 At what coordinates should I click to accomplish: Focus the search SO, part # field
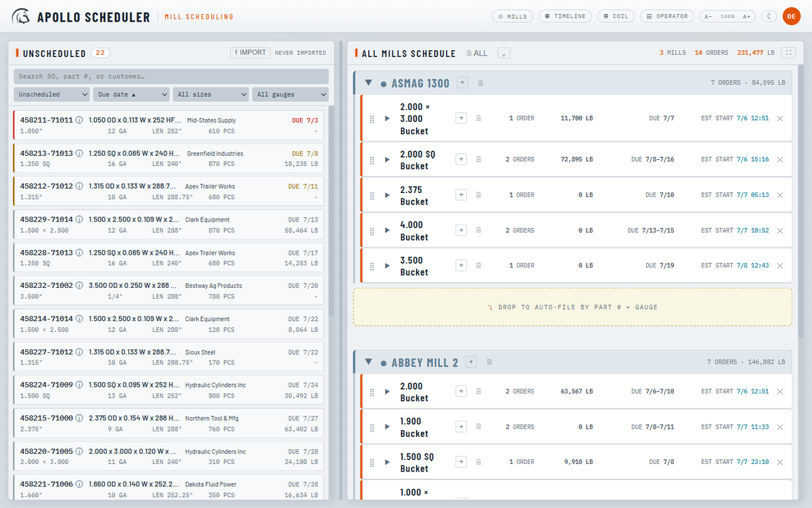pyautogui.click(x=171, y=77)
